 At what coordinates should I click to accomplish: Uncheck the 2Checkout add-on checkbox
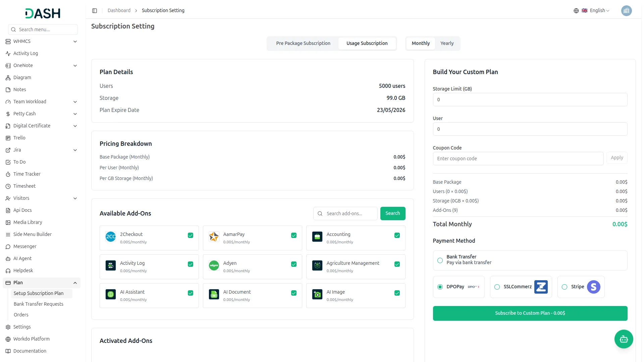191,235
